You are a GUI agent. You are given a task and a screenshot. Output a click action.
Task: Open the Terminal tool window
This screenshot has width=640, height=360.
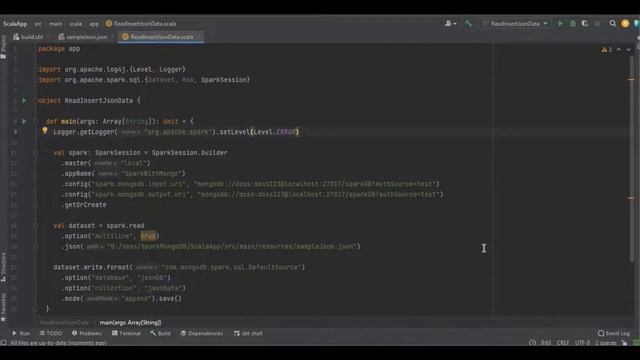coord(126,333)
